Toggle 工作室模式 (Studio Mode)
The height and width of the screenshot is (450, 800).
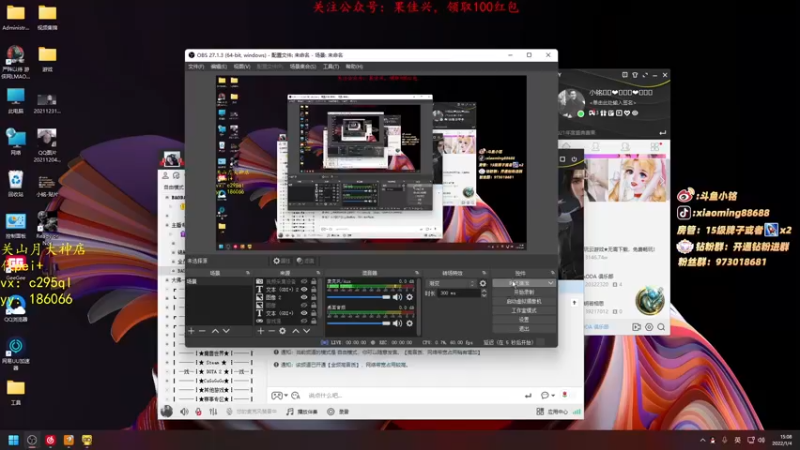[524, 310]
